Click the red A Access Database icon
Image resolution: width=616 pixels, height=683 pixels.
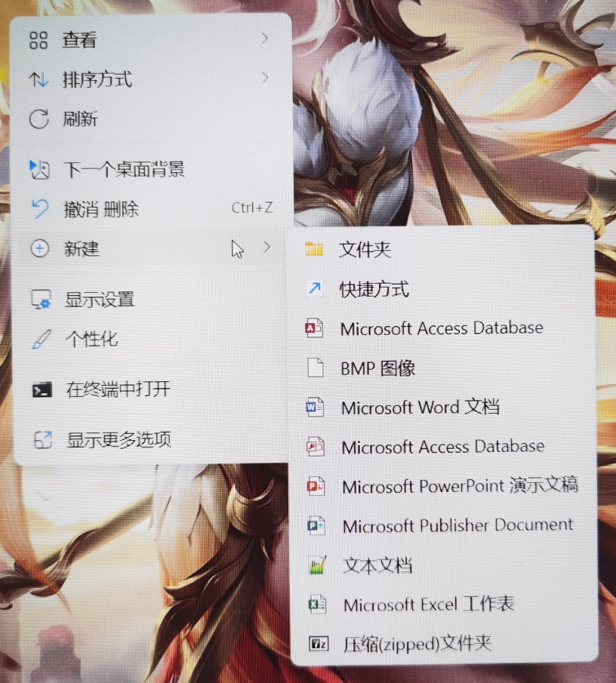314,328
